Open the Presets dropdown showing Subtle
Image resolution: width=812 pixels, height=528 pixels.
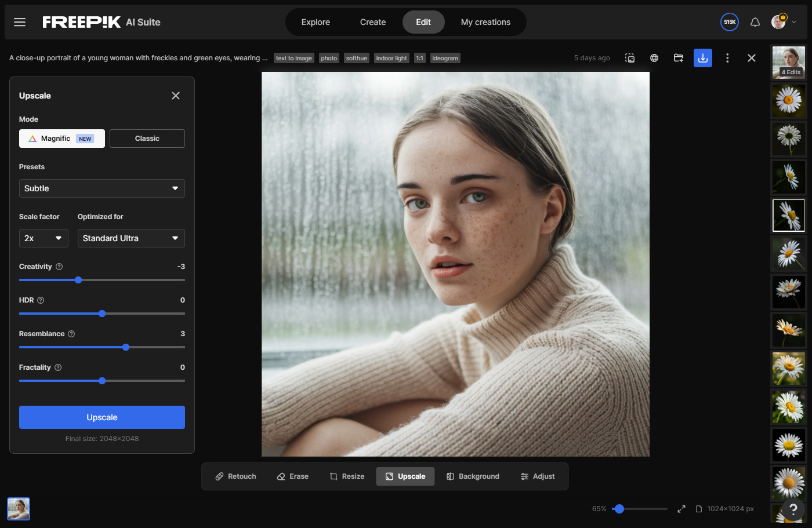102,188
